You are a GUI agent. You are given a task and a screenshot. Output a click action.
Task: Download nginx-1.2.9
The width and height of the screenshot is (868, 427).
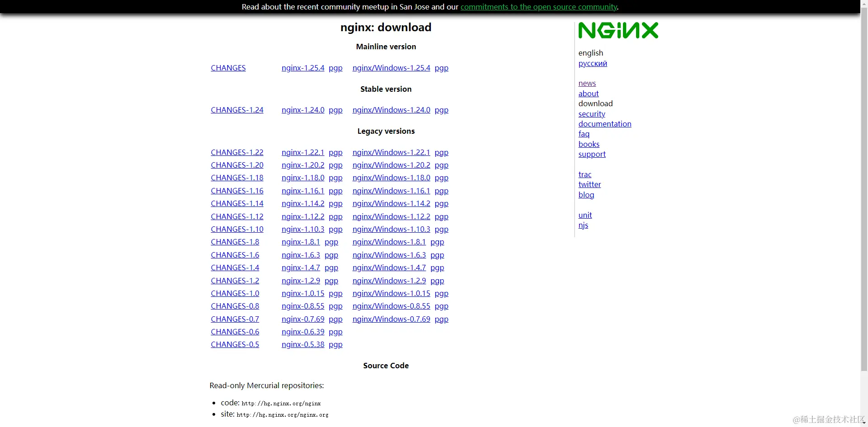(x=301, y=281)
